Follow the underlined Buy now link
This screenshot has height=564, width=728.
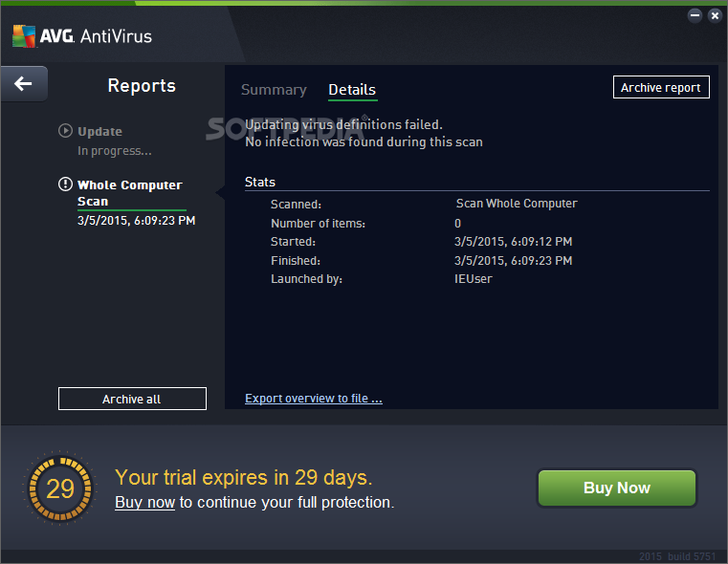tap(144, 503)
